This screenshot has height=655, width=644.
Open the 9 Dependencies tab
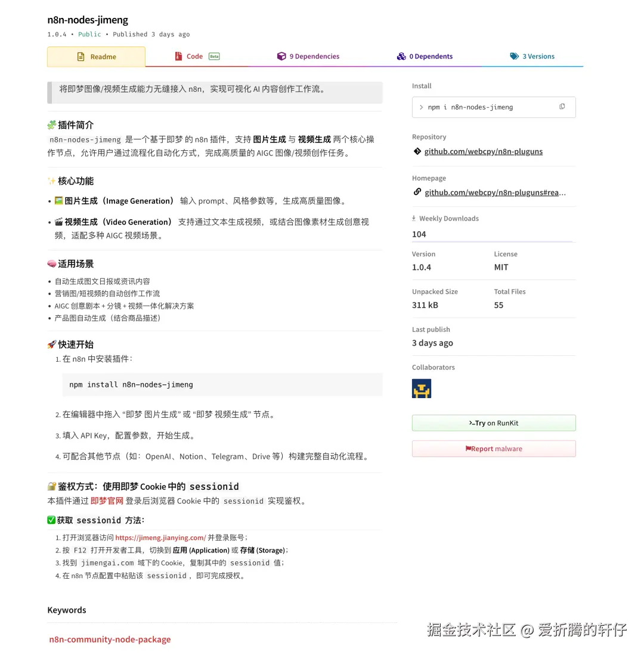[x=308, y=57]
